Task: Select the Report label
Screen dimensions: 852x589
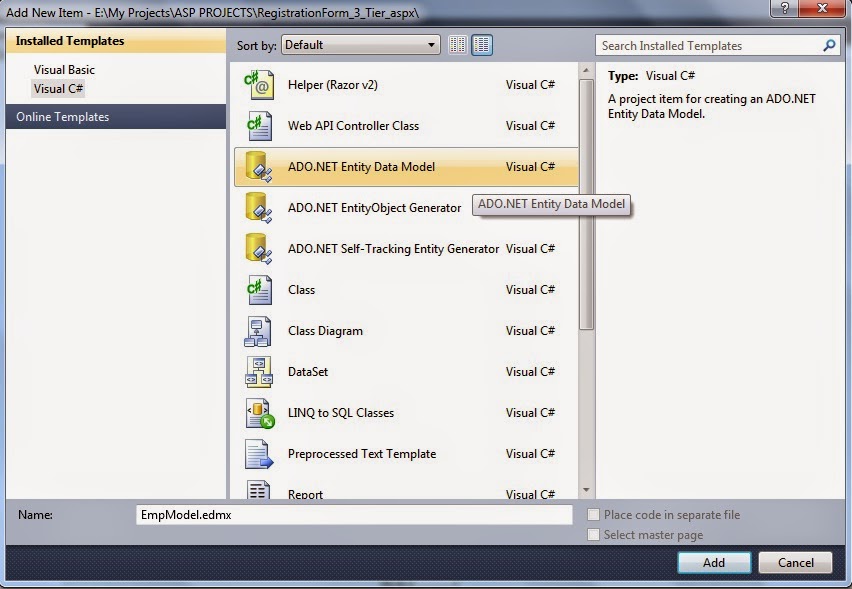Action: click(305, 494)
